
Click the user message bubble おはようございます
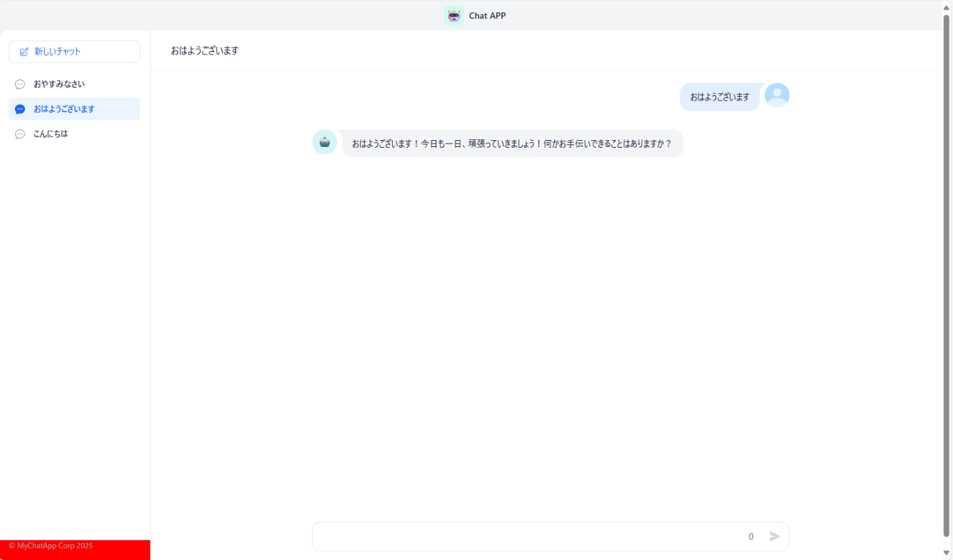click(720, 97)
